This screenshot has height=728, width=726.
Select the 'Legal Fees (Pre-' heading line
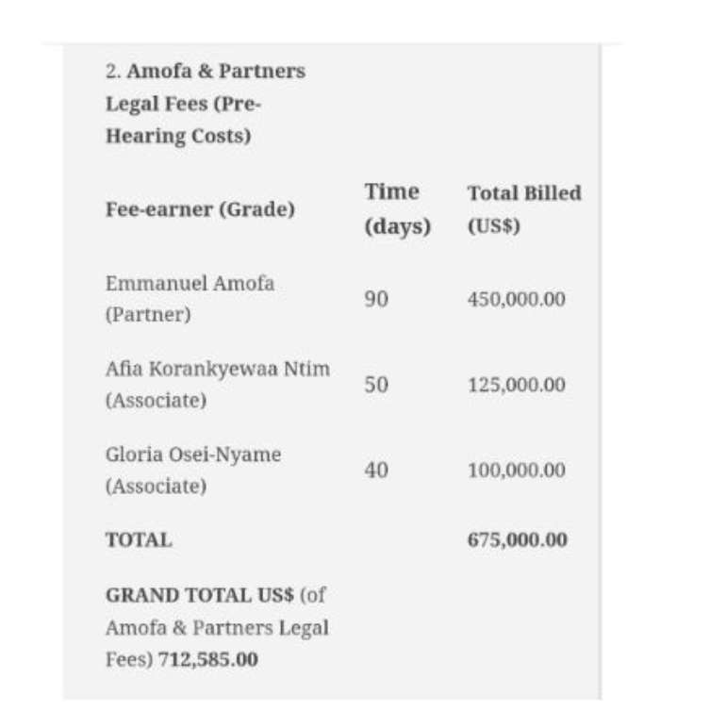[x=183, y=104]
